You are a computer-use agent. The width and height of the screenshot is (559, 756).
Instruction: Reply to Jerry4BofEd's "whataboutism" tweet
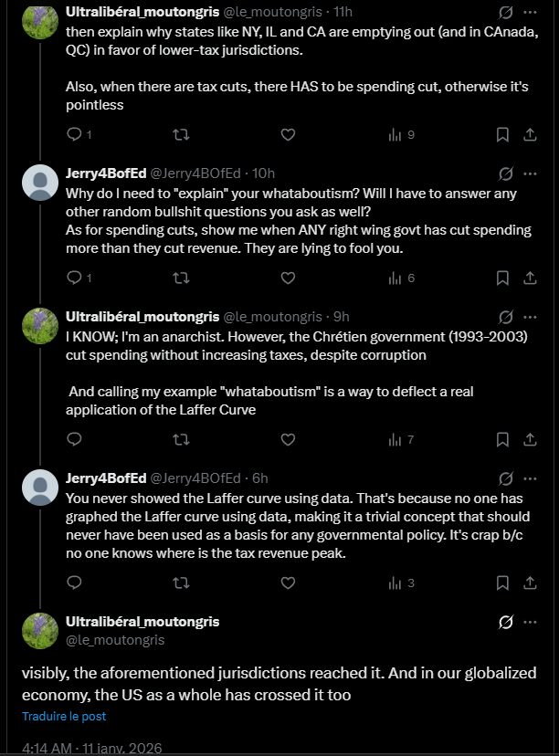(x=75, y=278)
